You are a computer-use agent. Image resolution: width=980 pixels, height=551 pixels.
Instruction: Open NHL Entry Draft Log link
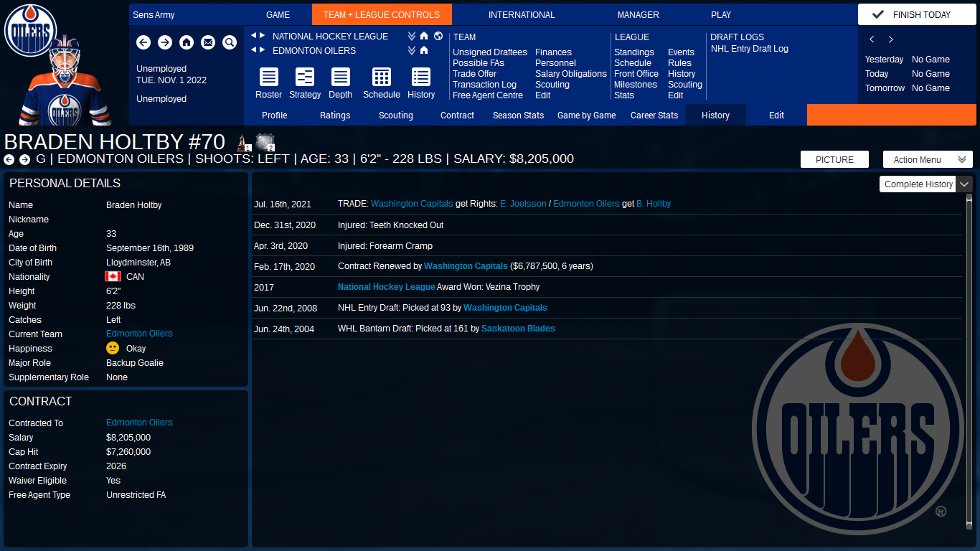pos(750,48)
